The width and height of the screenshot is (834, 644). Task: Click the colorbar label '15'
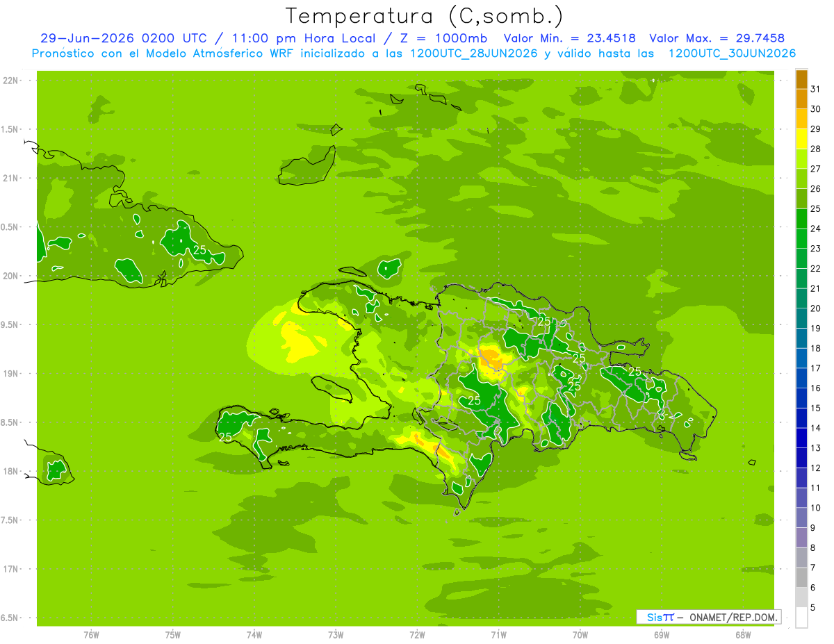816,408
